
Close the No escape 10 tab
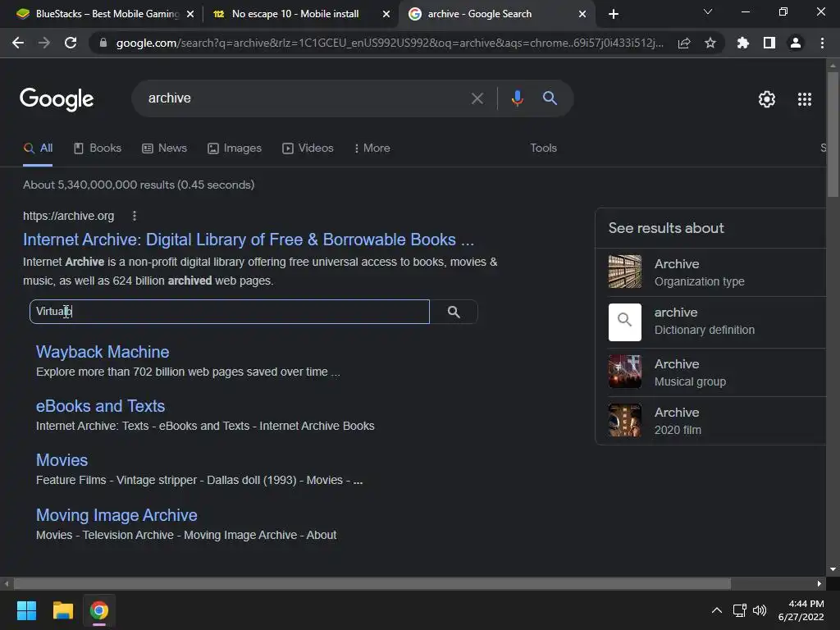(x=386, y=14)
